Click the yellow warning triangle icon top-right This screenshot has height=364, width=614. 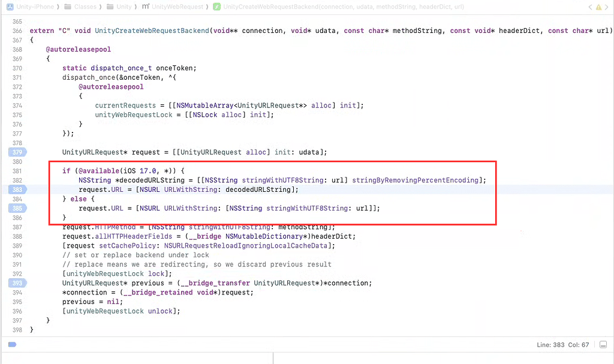(599, 6)
